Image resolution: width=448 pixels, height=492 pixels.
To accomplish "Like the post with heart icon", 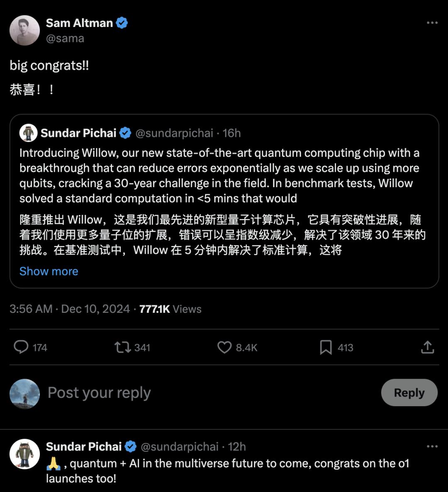I will [x=224, y=347].
